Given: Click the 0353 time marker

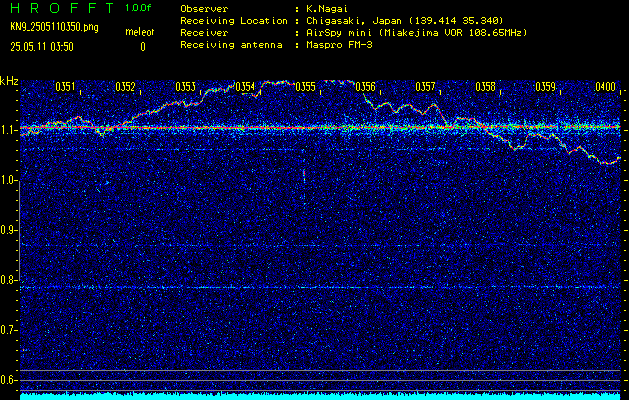Looking at the screenshot, I should [186, 87].
